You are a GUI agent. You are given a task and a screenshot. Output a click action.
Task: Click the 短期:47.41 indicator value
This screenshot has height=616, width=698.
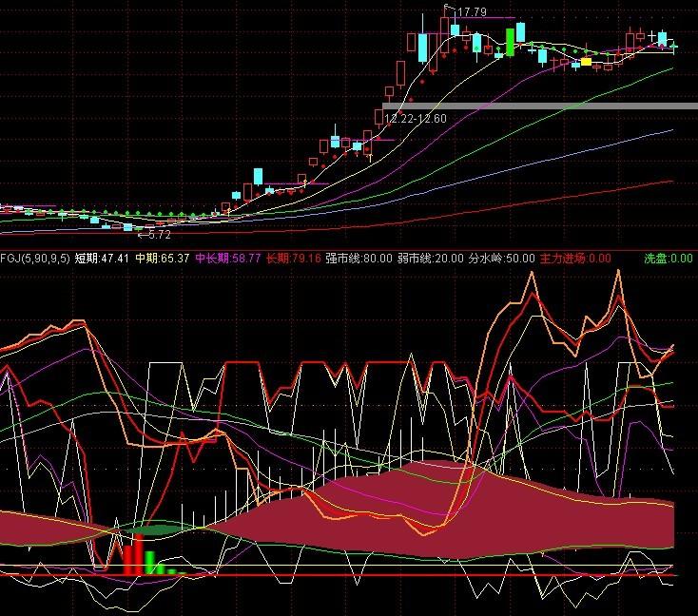[x=102, y=259]
